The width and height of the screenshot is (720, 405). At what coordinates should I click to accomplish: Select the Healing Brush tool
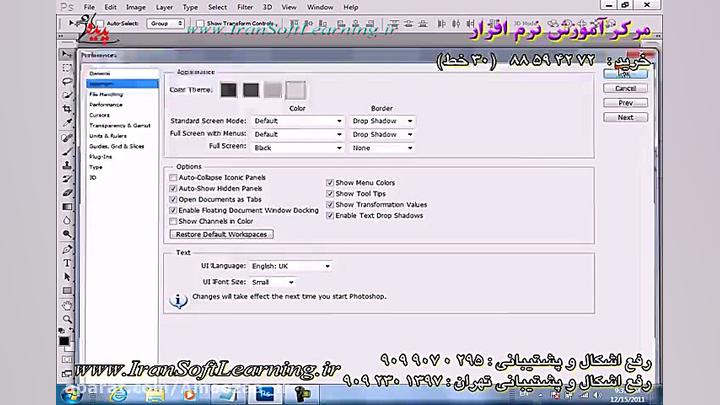(67, 137)
